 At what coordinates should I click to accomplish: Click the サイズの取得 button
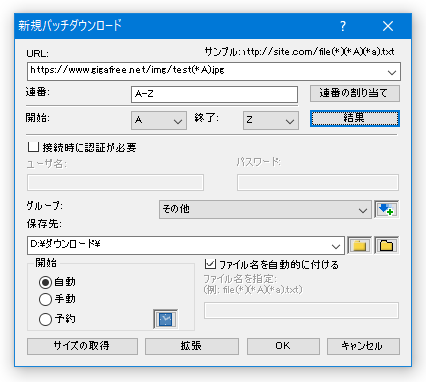(x=82, y=346)
